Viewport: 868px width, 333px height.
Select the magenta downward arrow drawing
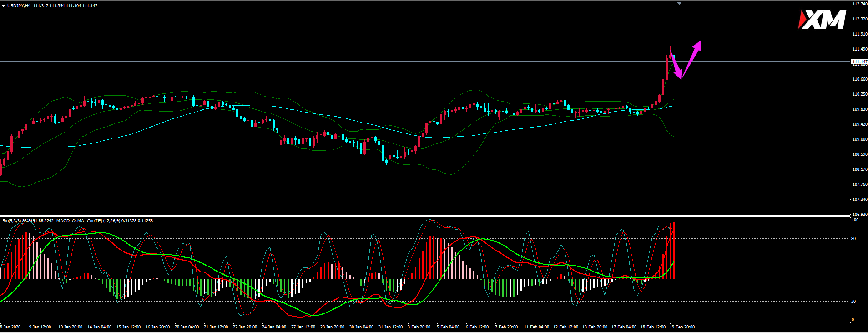[x=676, y=67]
